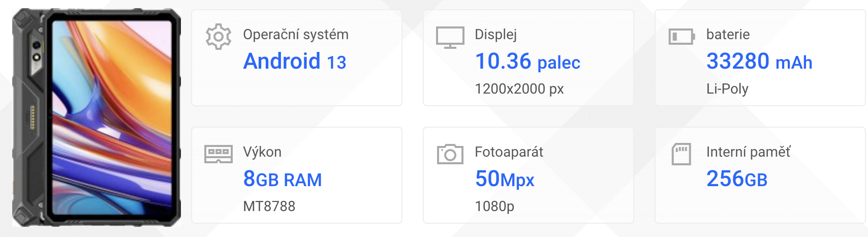Image resolution: width=868 pixels, height=237 pixels.
Task: Select the Operační systém label
Action: click(x=296, y=35)
